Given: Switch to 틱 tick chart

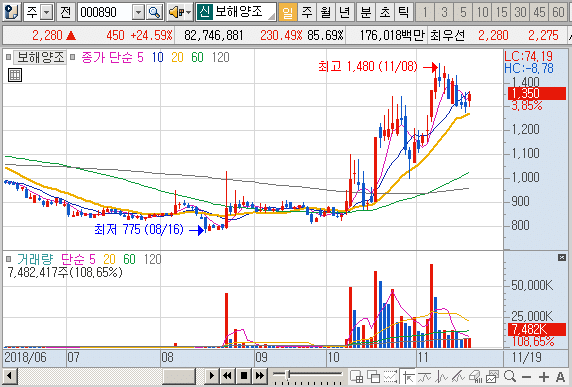Looking at the screenshot, I should tap(404, 12).
